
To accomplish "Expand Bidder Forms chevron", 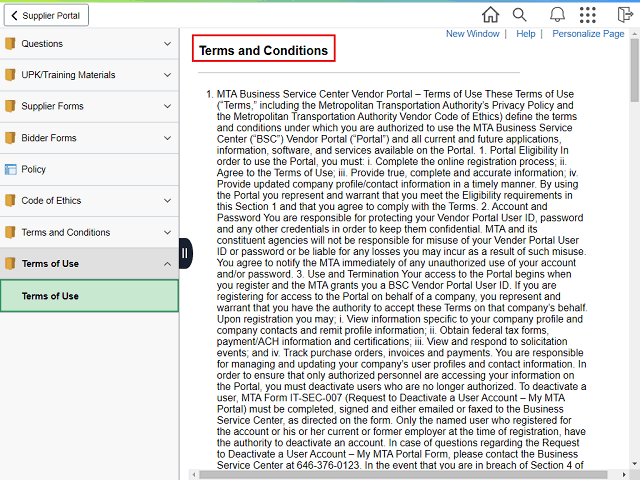I will pyautogui.click(x=167, y=138).
